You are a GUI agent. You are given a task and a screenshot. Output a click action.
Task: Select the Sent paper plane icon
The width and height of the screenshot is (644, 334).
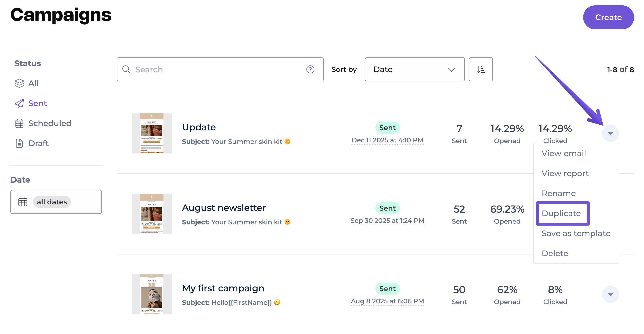(x=19, y=103)
